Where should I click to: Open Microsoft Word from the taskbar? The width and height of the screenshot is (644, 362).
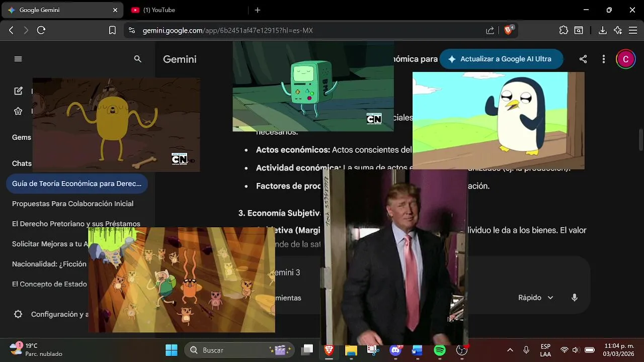(417, 350)
